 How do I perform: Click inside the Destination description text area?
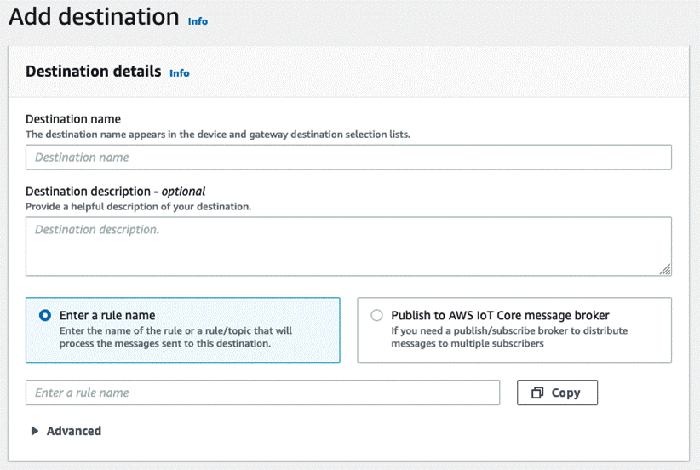(x=348, y=246)
